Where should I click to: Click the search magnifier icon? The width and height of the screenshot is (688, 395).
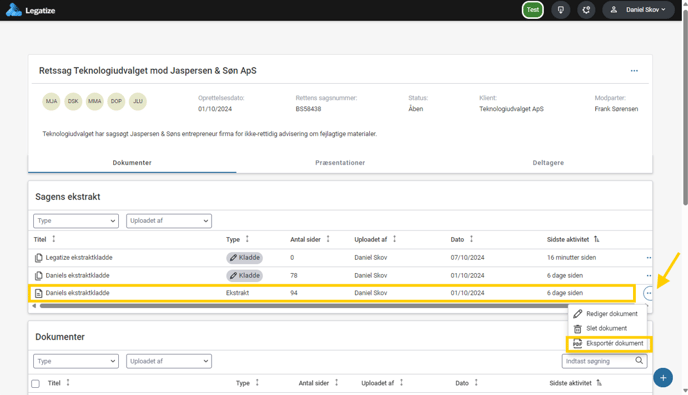point(639,361)
